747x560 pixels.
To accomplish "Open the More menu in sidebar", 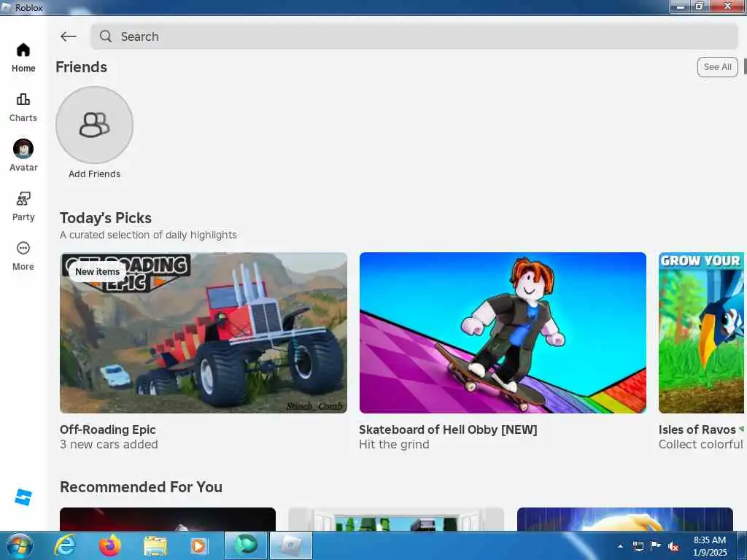I will click(23, 256).
